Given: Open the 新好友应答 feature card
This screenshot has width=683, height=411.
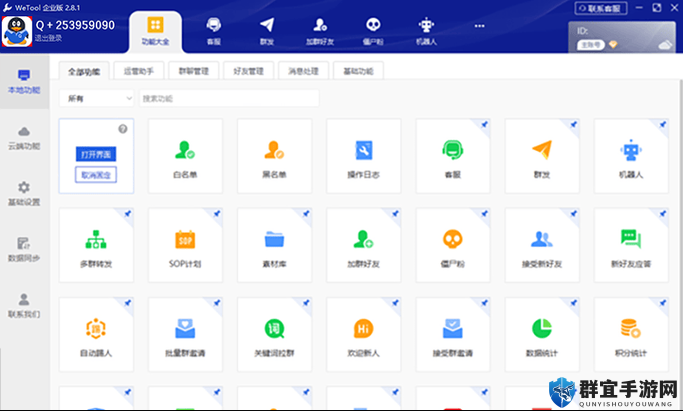Looking at the screenshot, I should pyautogui.click(x=631, y=245).
